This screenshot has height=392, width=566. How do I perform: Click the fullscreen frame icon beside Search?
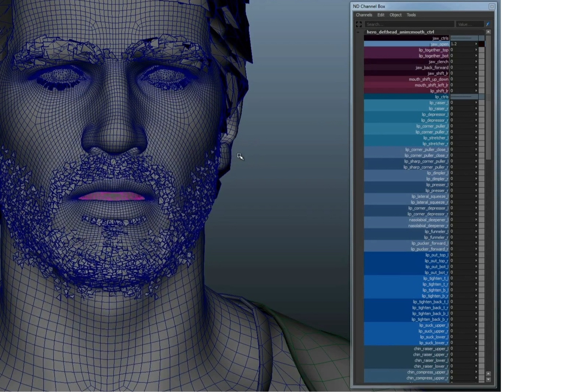pyautogui.click(x=359, y=24)
